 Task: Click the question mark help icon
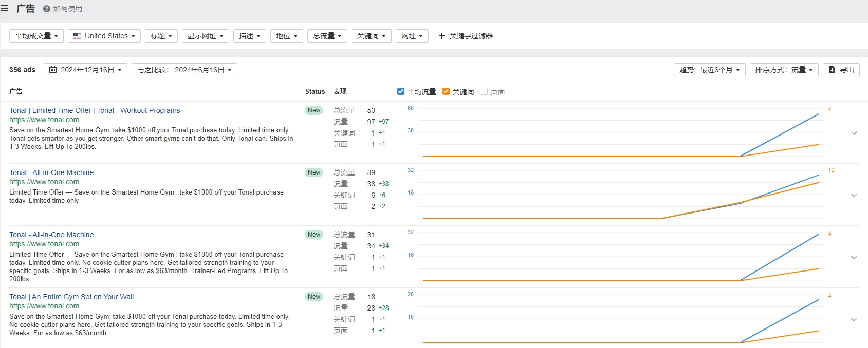47,9
